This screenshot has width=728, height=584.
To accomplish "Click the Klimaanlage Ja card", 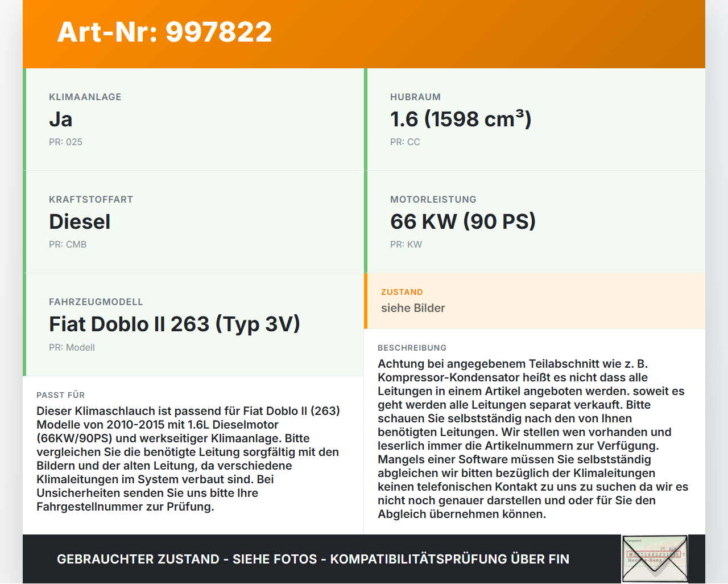I will (193, 120).
